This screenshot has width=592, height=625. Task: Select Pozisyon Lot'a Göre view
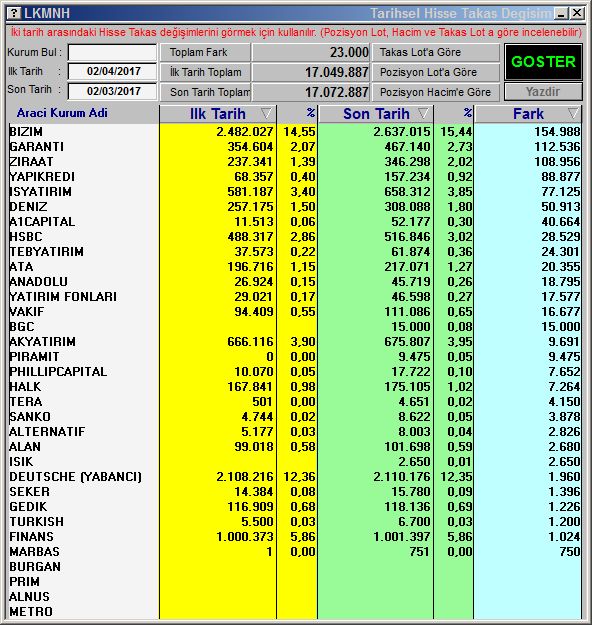pyautogui.click(x=435, y=72)
